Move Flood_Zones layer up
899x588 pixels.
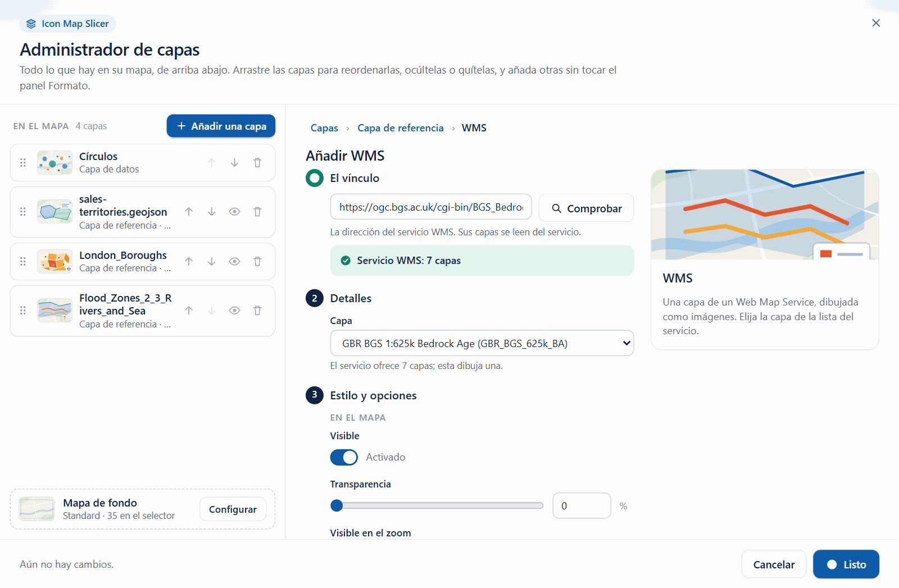189,311
